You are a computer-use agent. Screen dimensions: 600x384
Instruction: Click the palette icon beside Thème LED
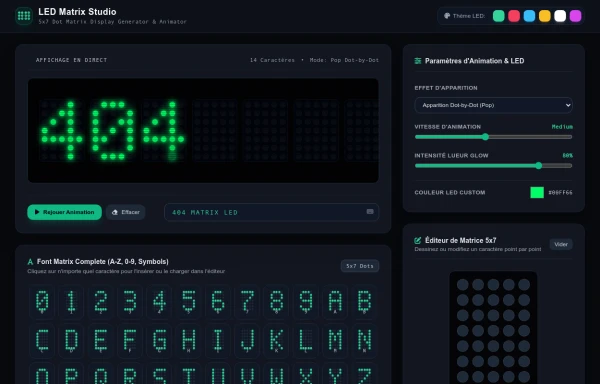[x=447, y=16]
